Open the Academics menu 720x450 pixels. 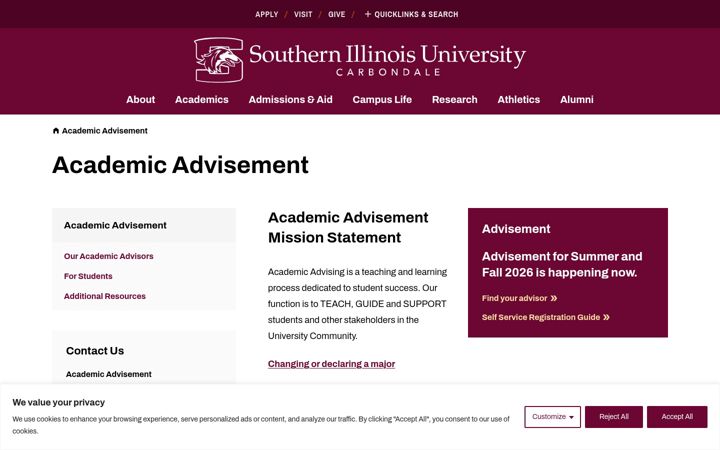[202, 100]
